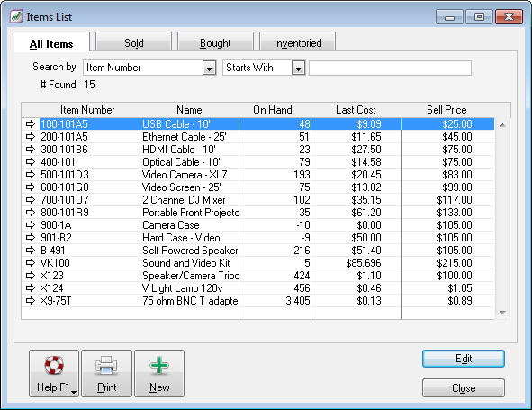Click the search text input field
532x410 pixels.
tap(390, 68)
